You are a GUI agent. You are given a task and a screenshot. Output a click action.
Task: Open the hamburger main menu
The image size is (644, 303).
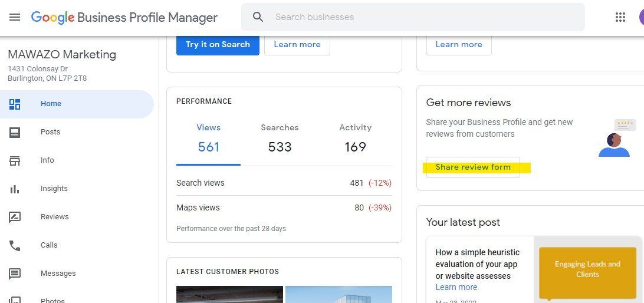(x=15, y=17)
